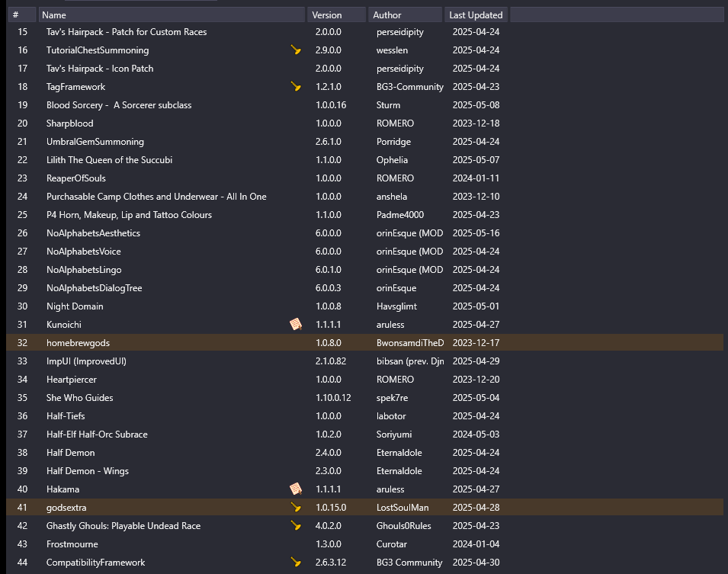The width and height of the screenshot is (728, 574).
Task: Select the Heartpiercer mod
Action: point(72,380)
